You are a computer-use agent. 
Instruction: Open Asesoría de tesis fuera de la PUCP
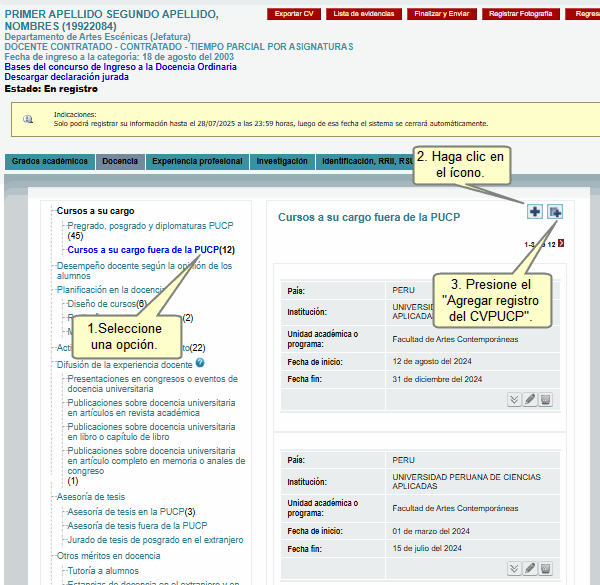pyautogui.click(x=137, y=526)
